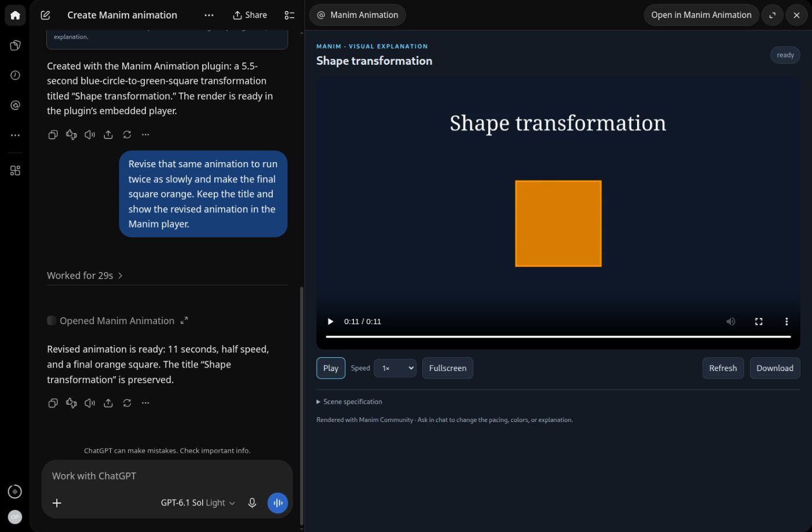Viewport: 812px width, 532px height.
Task: Toggle fullscreen from the video control bar
Action: point(759,321)
